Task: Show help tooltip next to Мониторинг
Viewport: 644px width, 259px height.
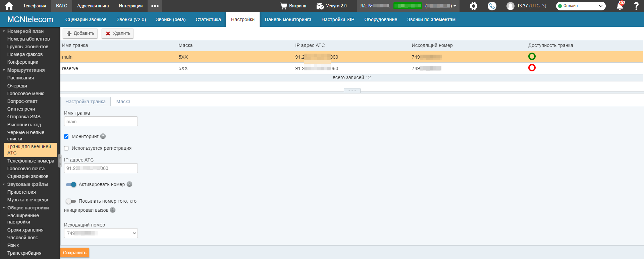Action: (103, 136)
